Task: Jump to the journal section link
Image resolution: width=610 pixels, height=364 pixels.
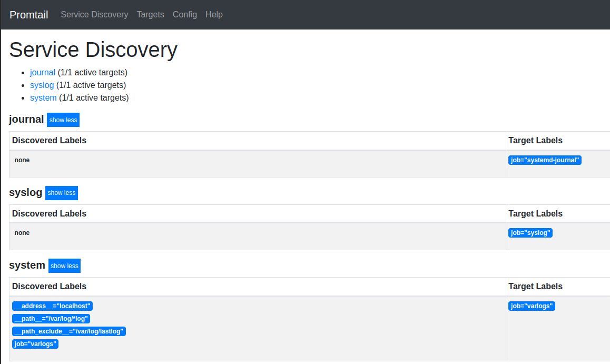Action: 43,72
